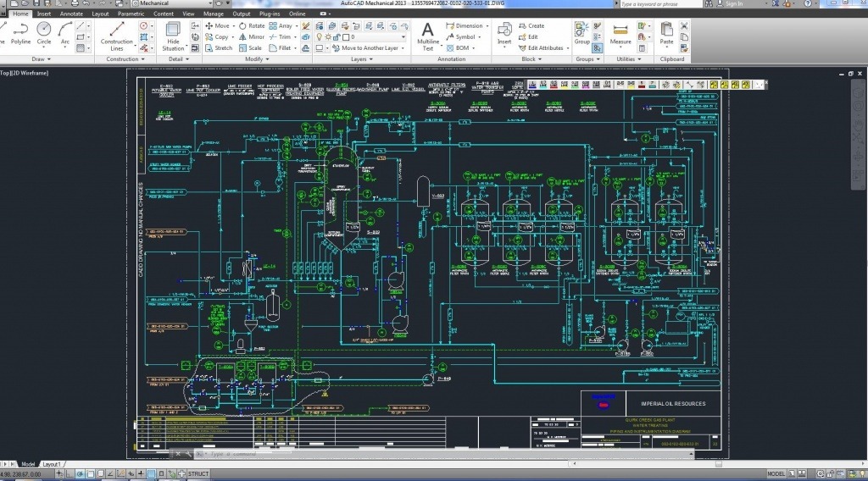Toggle the MODEL space status button
This screenshot has height=481, width=868.
(776, 474)
